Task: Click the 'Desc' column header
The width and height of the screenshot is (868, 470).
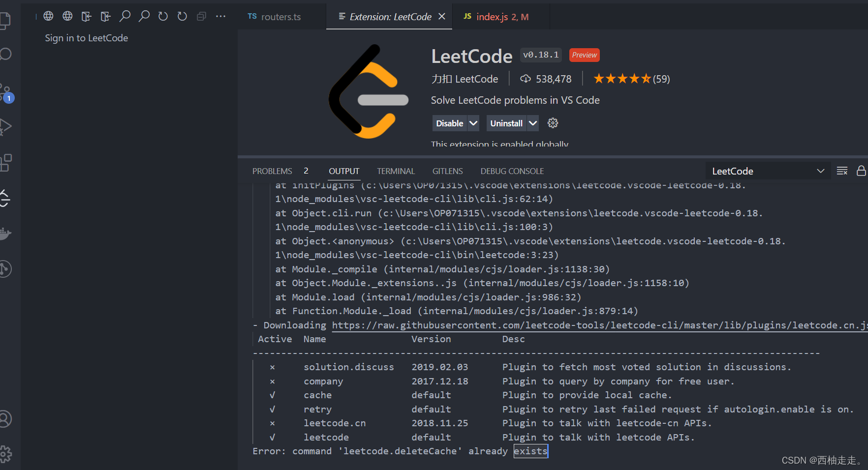Action: [514, 339]
